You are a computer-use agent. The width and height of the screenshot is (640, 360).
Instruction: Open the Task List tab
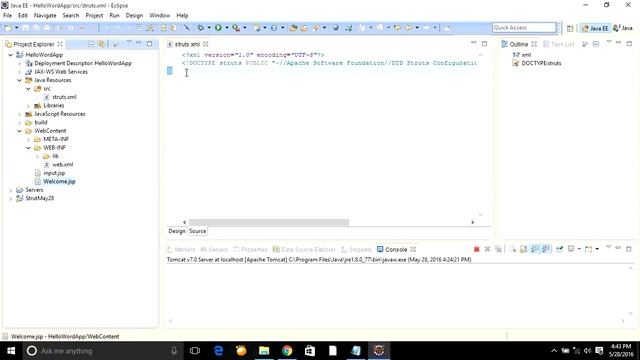(558, 44)
